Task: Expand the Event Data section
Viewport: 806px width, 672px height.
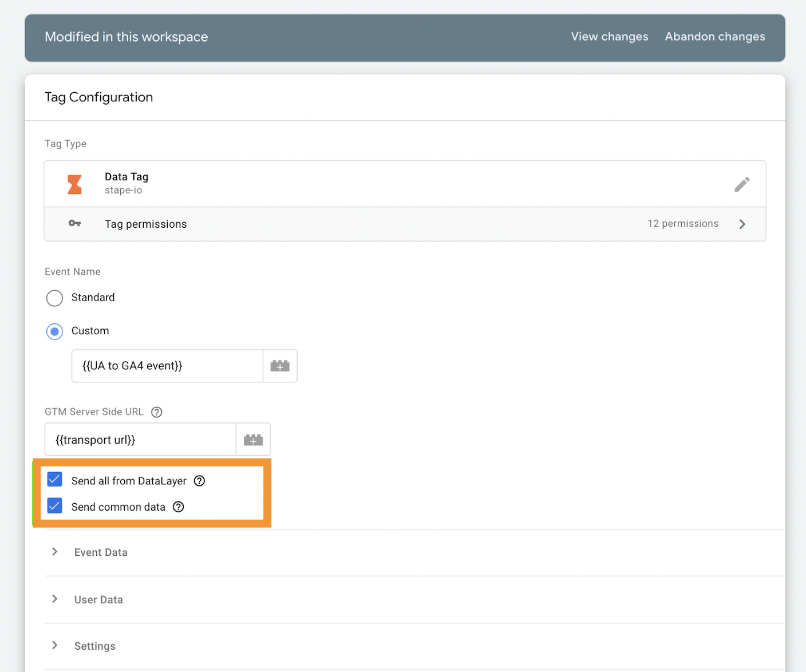Action: (x=54, y=551)
